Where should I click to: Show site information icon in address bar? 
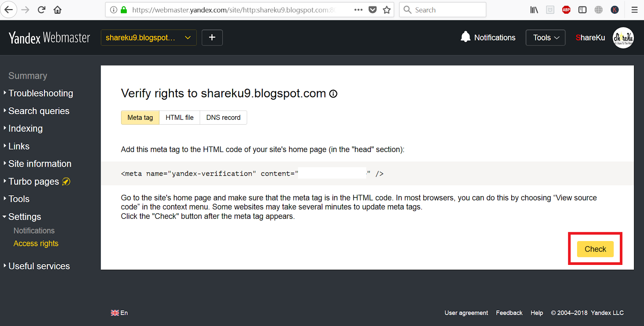point(114,10)
